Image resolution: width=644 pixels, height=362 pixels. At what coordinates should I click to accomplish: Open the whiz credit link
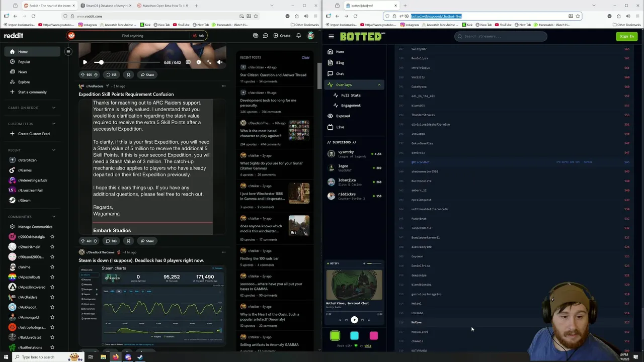(368, 346)
